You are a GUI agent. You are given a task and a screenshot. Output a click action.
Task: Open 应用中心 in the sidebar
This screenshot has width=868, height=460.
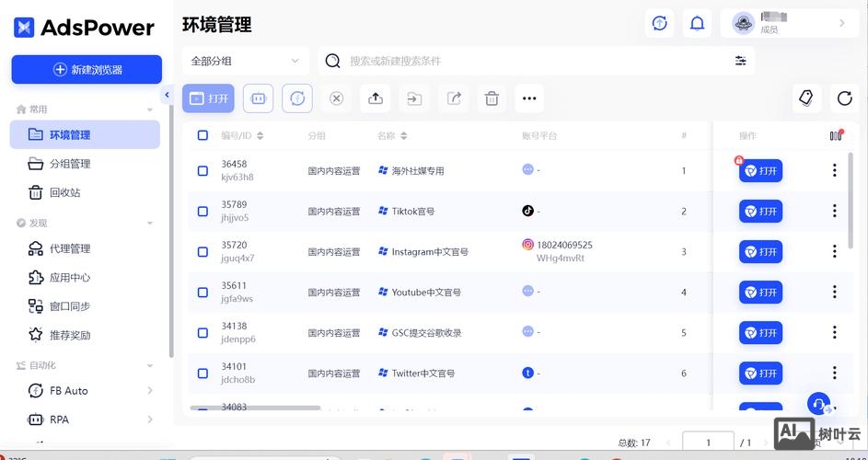point(85,277)
